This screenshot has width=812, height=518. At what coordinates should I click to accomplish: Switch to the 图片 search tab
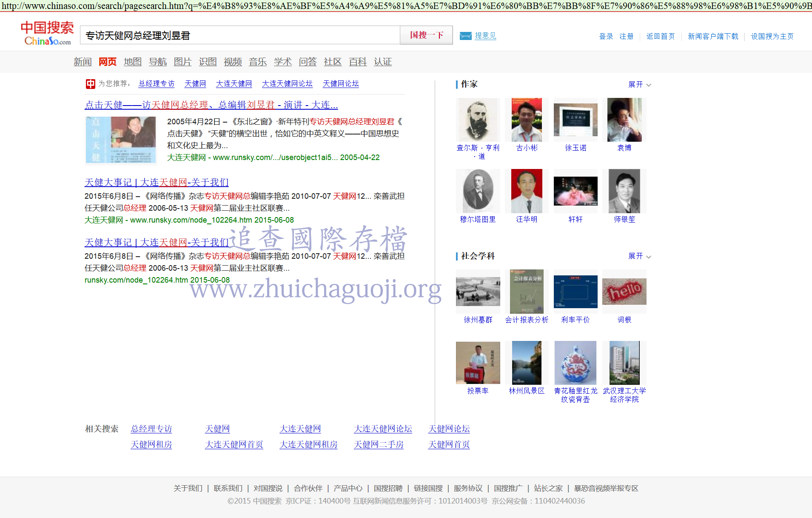pyautogui.click(x=182, y=62)
